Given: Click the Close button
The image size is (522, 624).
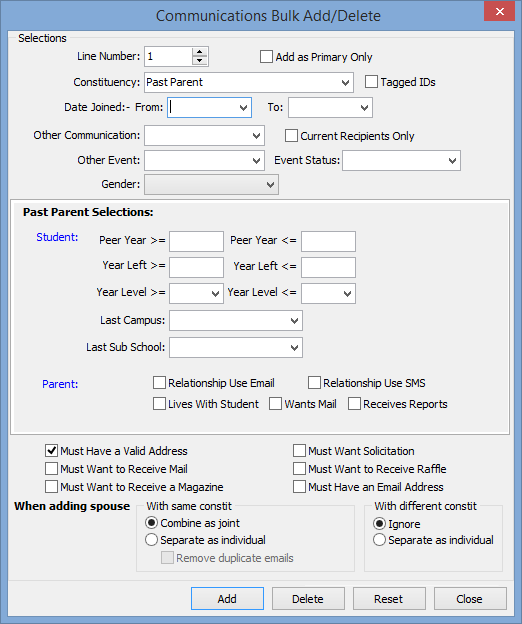Looking at the screenshot, I should [x=470, y=599].
